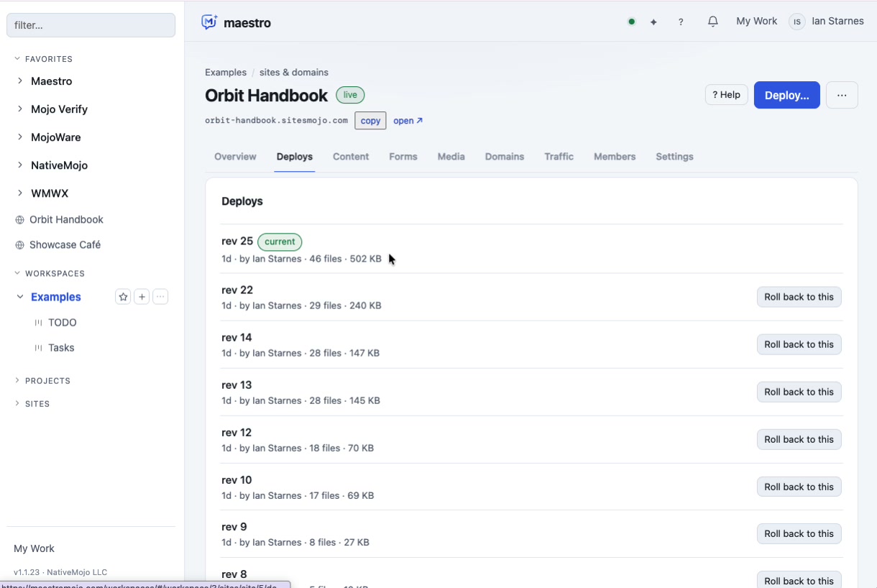877x588 pixels.
Task: Open the Traffic tab
Action: [x=559, y=157]
